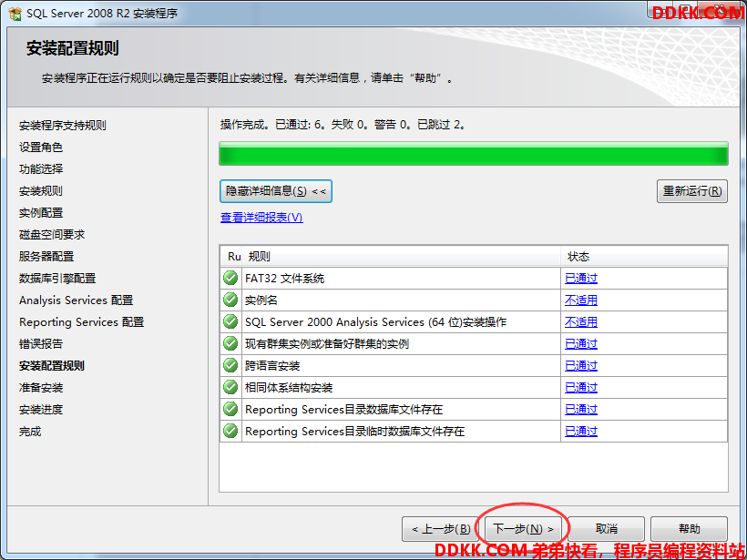This screenshot has width=747, height=560.
Task: Rerun the rules with 重新运行(R)
Action: coord(692,191)
